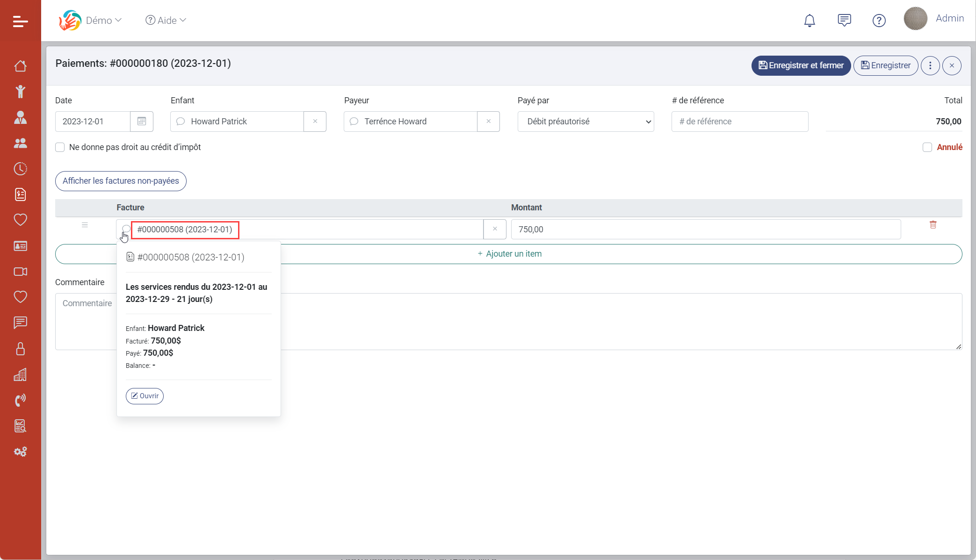Delete the invoice row with trash icon
This screenshot has height=560, width=976.
[933, 225]
